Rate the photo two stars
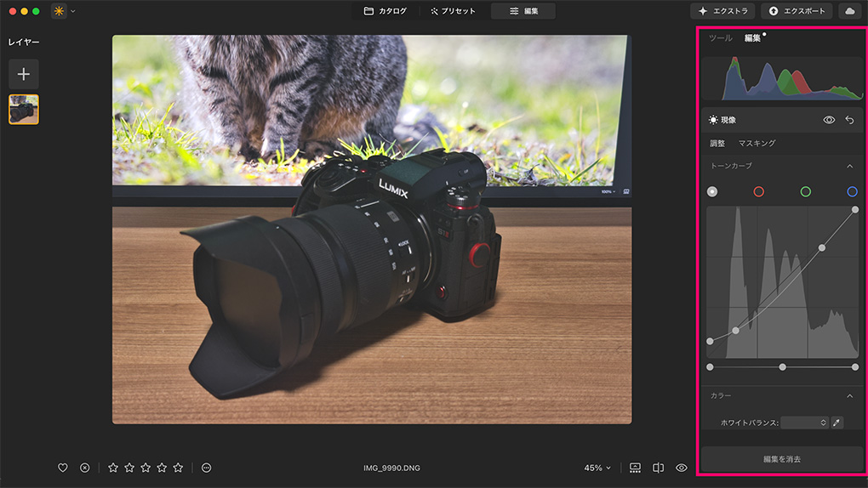This screenshot has height=488, width=868. 129,468
